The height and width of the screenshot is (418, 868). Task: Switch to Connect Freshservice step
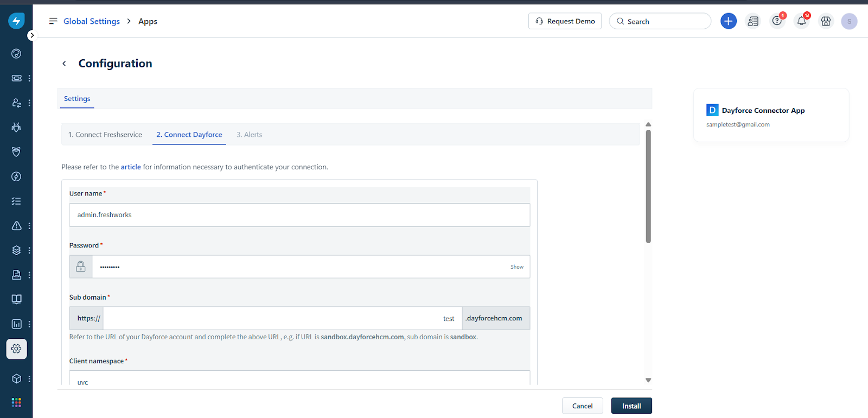pyautogui.click(x=105, y=135)
